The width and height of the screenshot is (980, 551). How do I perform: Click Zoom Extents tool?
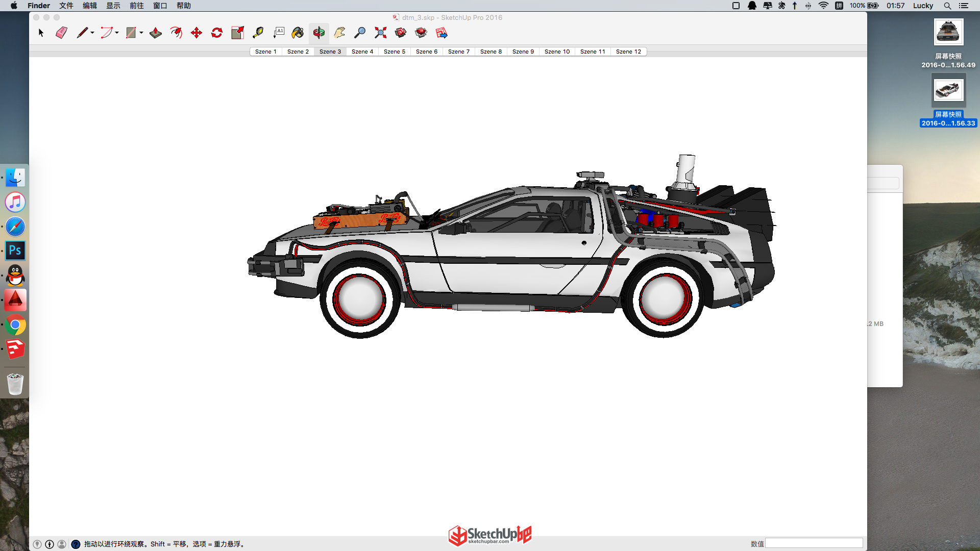[380, 33]
